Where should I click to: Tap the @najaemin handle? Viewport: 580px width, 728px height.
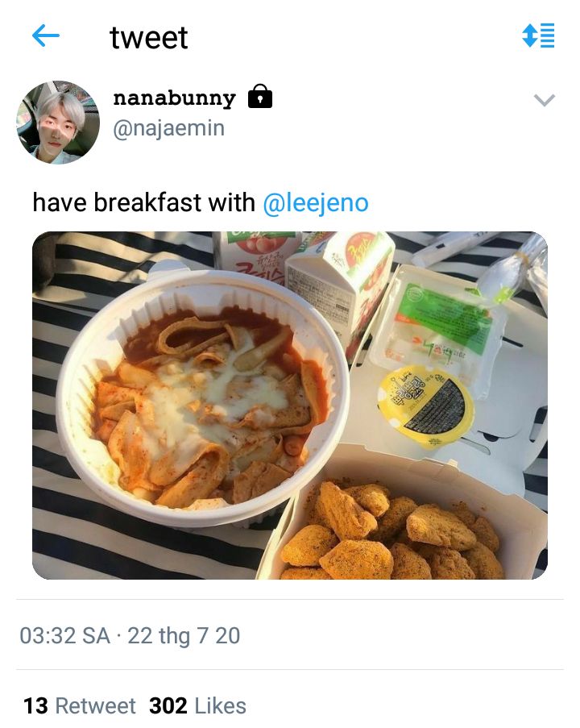[x=169, y=128]
